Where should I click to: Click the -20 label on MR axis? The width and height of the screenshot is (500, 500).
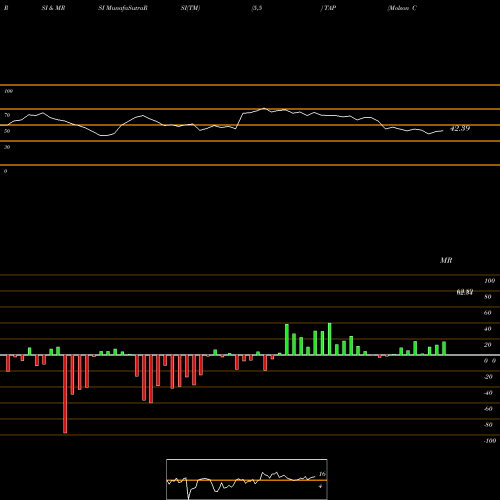pyautogui.click(x=488, y=377)
